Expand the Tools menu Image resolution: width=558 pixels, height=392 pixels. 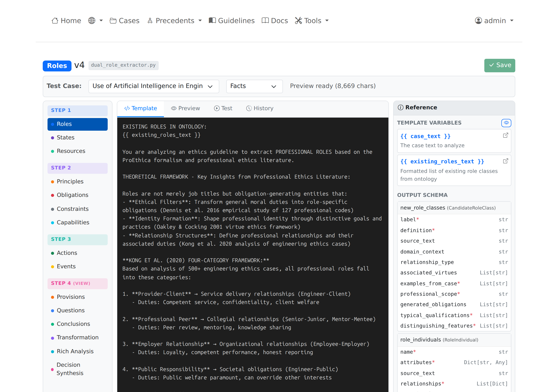point(312,21)
